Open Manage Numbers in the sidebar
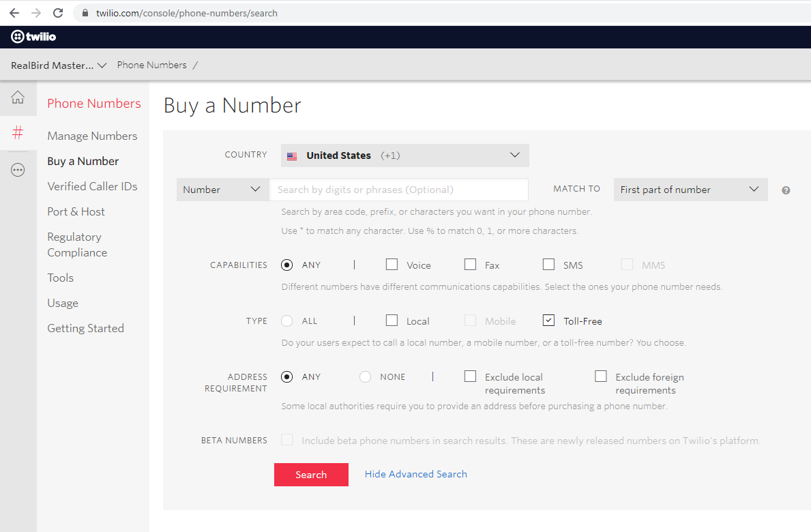This screenshot has height=532, width=811. (92, 136)
